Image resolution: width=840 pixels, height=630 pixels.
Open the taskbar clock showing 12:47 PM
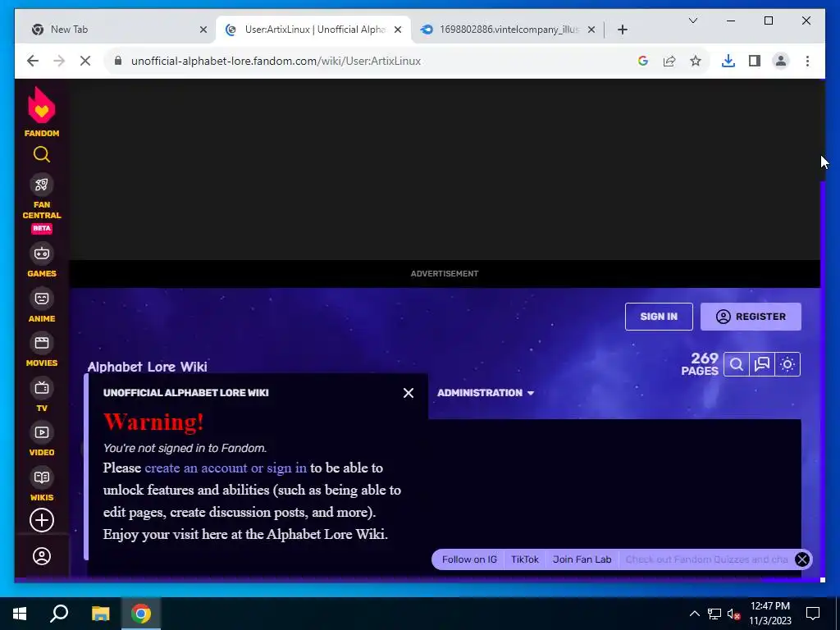pyautogui.click(x=769, y=614)
